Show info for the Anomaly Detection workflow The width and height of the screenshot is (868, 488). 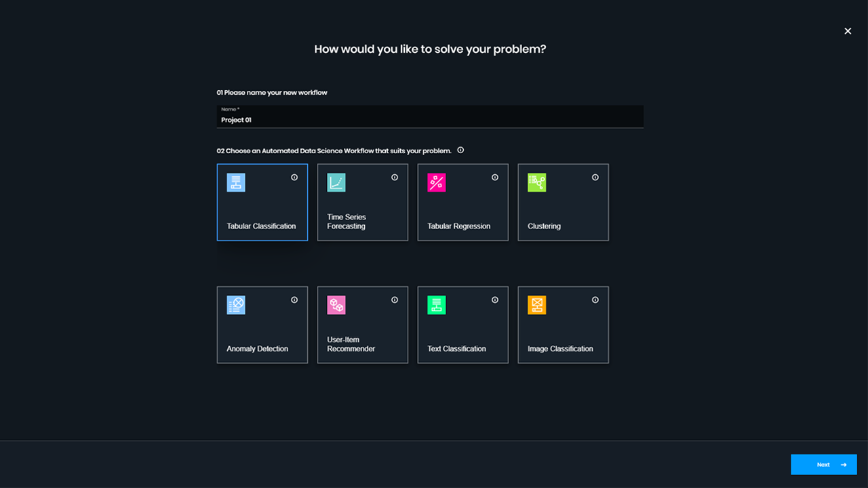tap(294, 300)
